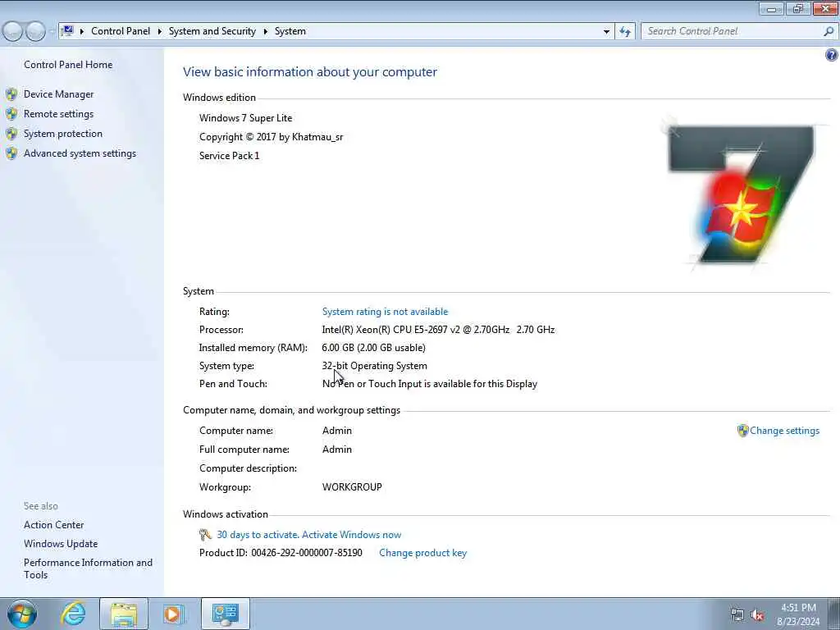Click the keys icon beside activation link

(x=205, y=534)
